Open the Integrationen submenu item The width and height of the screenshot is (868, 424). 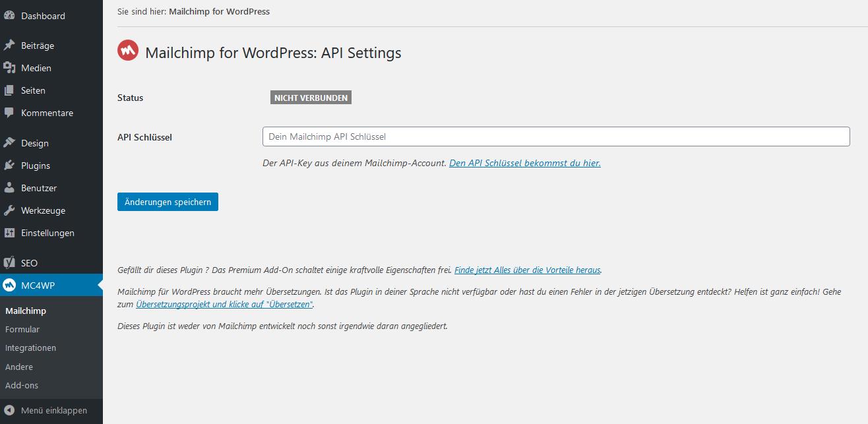30,348
